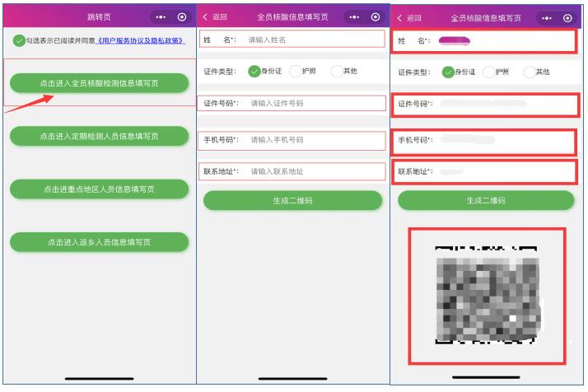Tap the close circle icon in the middle screen header

pos(376,16)
